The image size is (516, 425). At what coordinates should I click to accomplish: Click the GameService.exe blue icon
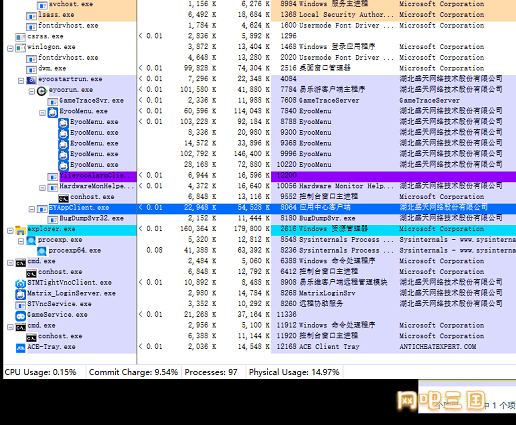pyautogui.click(x=21, y=316)
